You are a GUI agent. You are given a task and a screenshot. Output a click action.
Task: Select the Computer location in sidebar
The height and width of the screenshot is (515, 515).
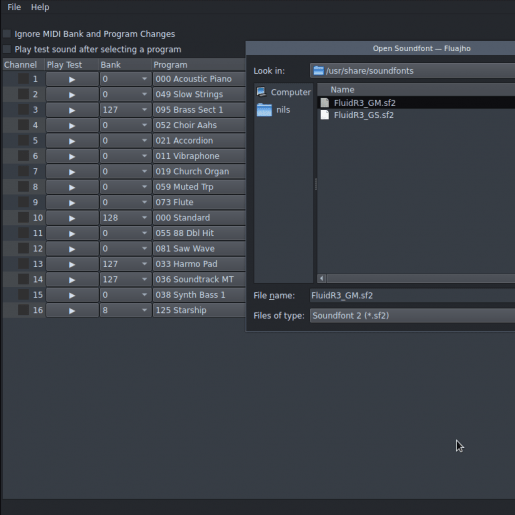pos(284,92)
